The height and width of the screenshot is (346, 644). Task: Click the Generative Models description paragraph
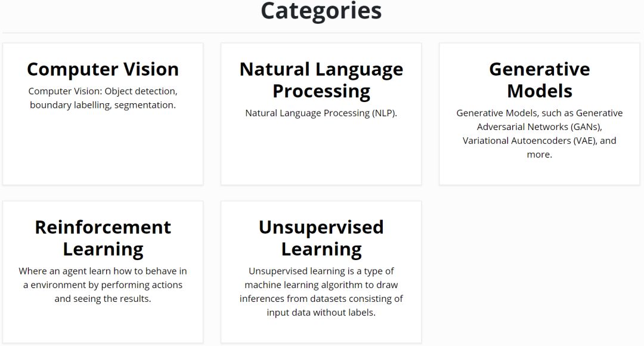539,134
